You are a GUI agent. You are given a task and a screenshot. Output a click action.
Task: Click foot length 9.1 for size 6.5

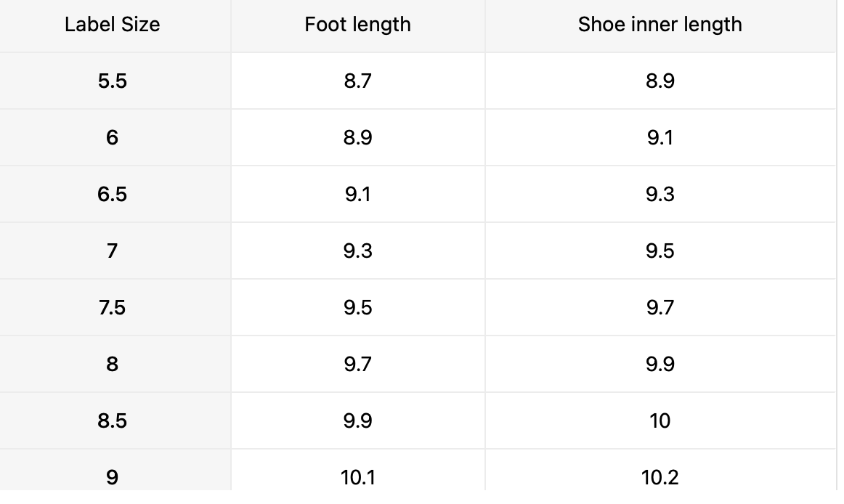coord(357,194)
